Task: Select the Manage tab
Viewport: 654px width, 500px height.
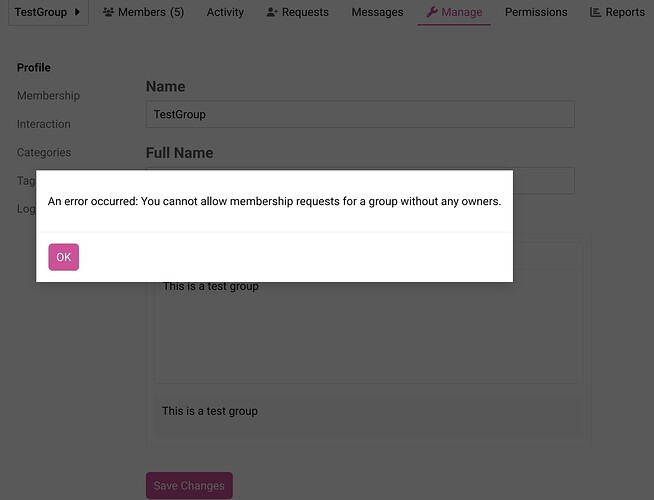Action: pyautogui.click(x=454, y=12)
